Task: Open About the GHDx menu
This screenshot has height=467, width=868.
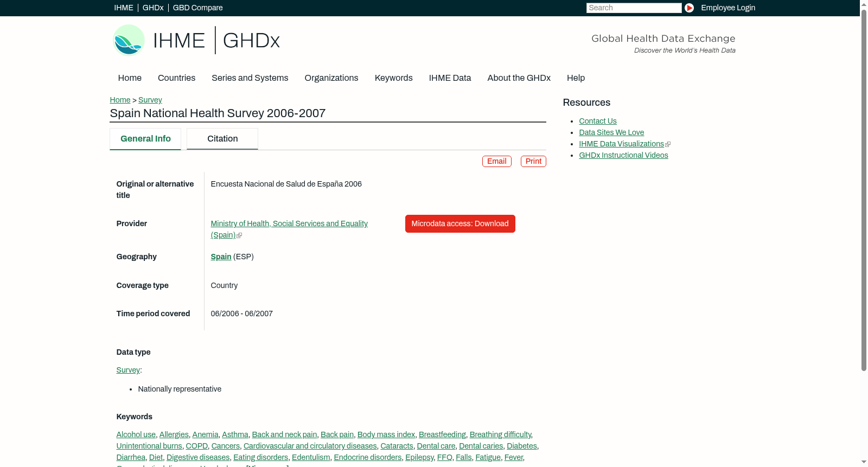Action: [x=519, y=78]
